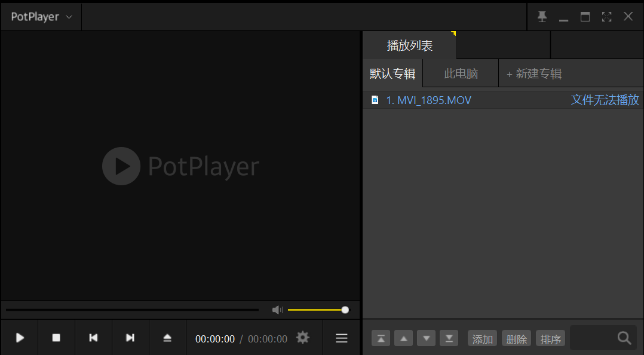Move the selected item to the bottom of the playlist

449,338
